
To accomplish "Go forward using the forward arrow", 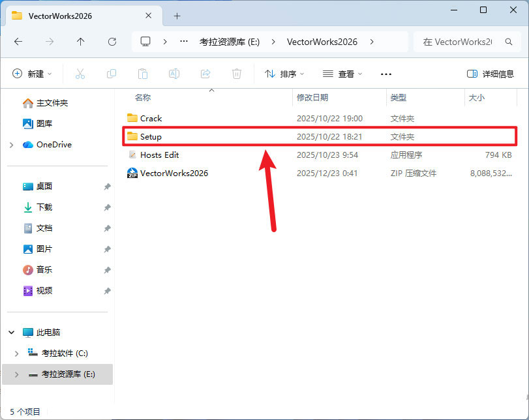I will point(50,42).
